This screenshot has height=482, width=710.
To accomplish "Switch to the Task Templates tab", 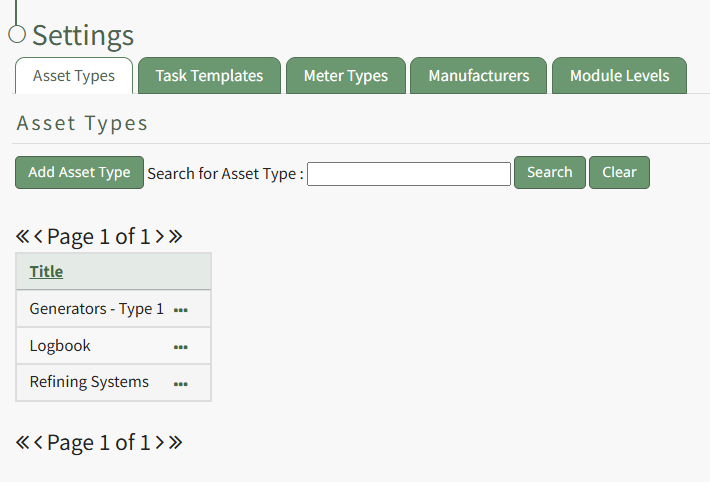I will pyautogui.click(x=210, y=76).
